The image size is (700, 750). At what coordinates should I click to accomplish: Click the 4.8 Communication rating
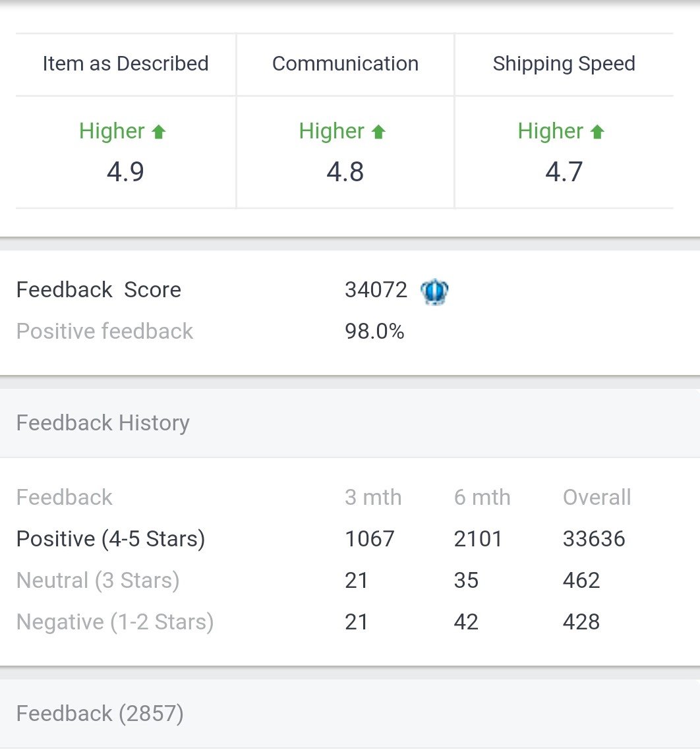pos(345,172)
